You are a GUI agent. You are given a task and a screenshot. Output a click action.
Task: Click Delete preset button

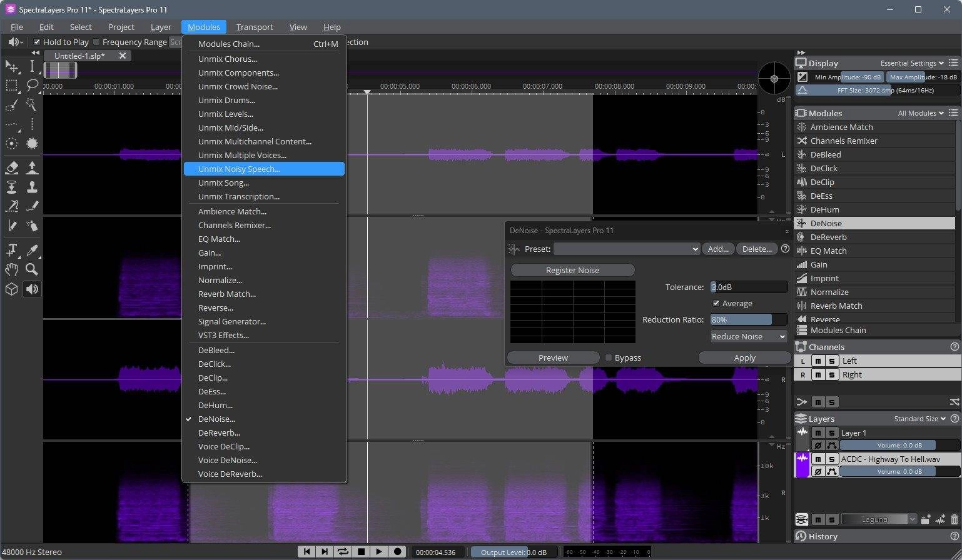(757, 249)
